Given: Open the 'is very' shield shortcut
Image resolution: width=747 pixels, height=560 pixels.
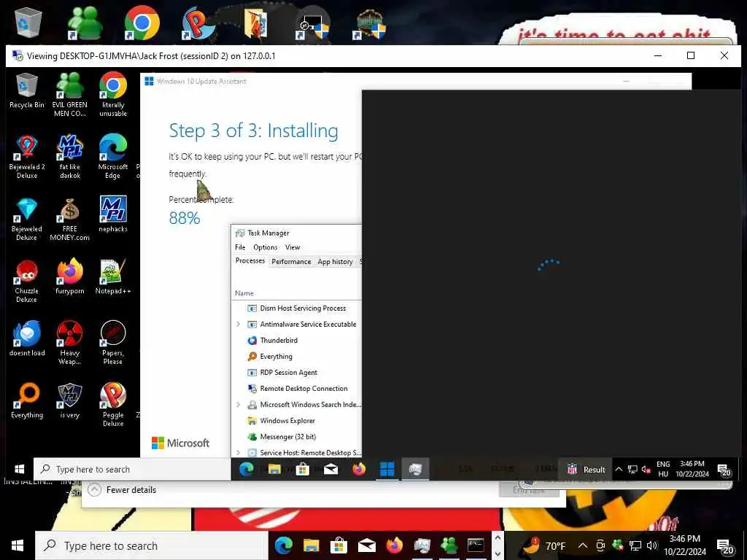Looking at the screenshot, I should 69,401.
